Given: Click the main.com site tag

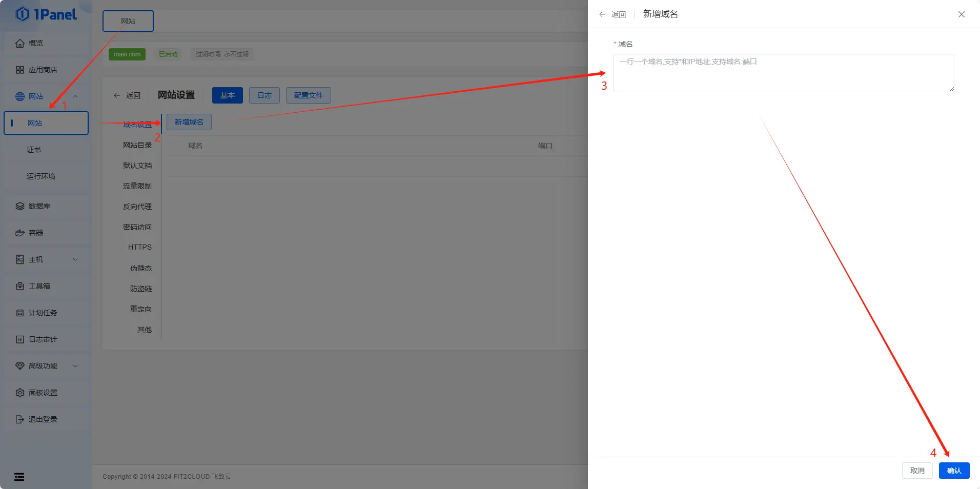Looking at the screenshot, I should (x=127, y=54).
